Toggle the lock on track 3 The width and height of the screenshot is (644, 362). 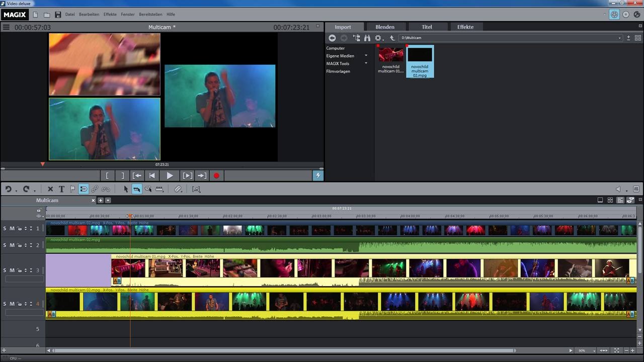coord(19,270)
